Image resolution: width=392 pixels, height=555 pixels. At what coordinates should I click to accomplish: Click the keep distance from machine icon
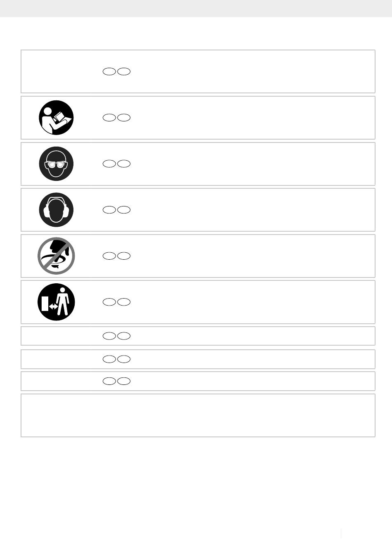[x=57, y=302]
